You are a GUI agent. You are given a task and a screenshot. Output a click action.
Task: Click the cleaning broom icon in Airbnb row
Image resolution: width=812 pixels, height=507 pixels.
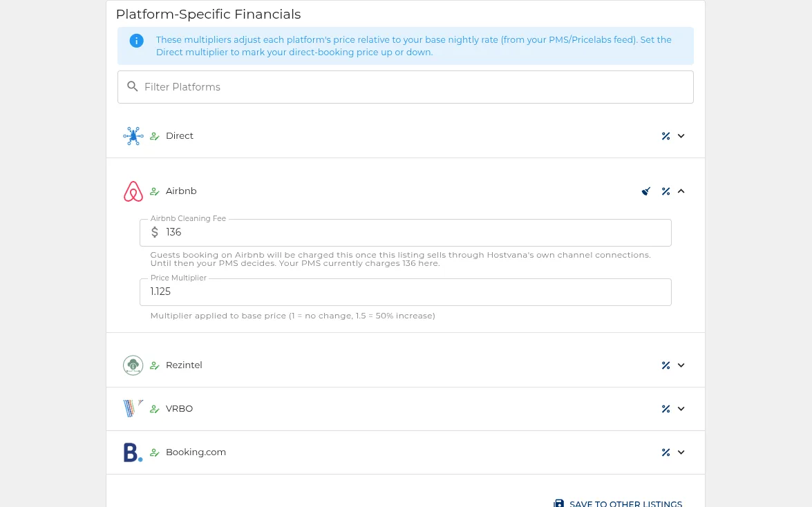645,191
